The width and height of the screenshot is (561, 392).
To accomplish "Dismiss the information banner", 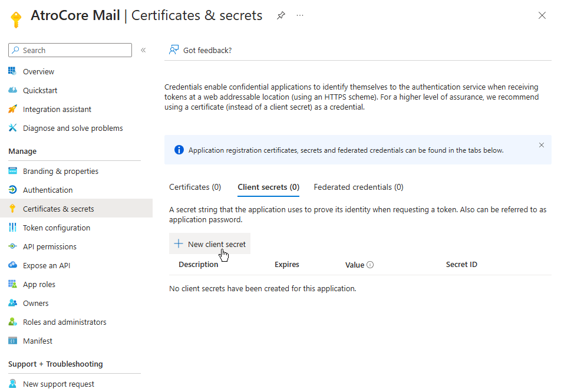I will coord(542,145).
